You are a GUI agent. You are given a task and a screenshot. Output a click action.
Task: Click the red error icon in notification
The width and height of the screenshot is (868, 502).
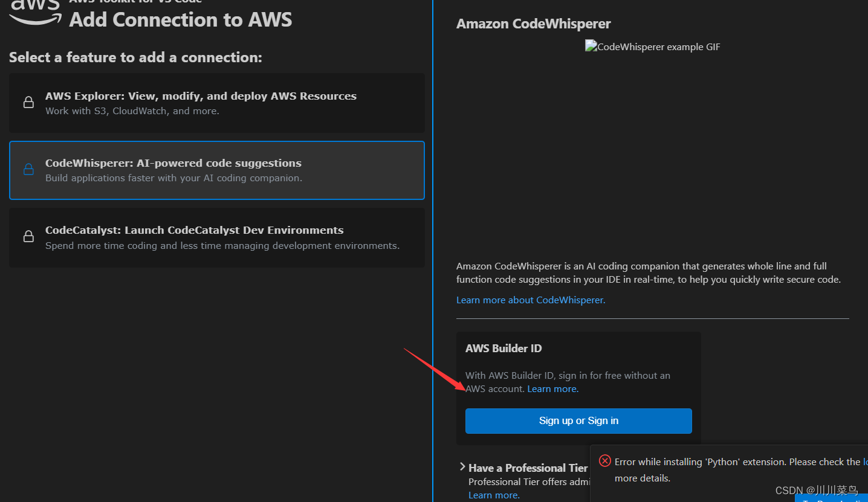click(x=604, y=461)
